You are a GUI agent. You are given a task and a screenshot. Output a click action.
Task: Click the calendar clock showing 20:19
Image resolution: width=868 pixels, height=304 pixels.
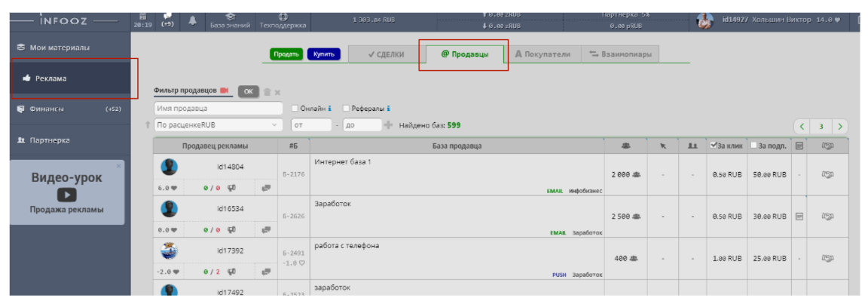click(142, 21)
